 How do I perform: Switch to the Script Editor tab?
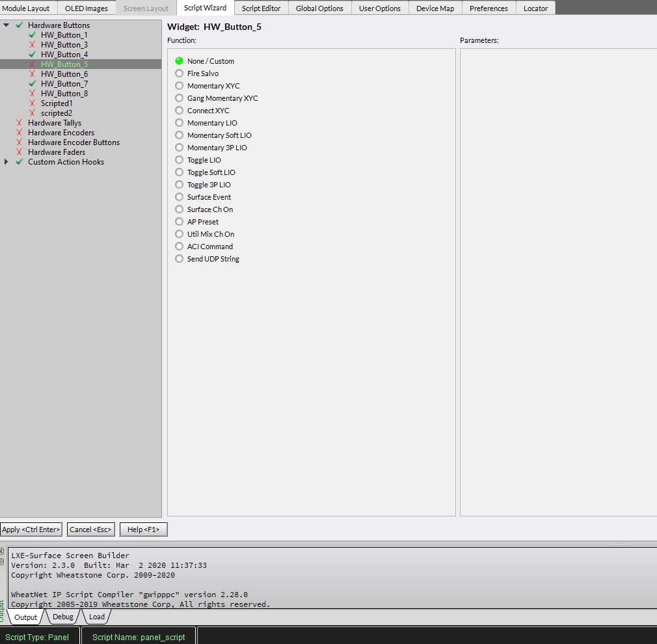coord(261,8)
